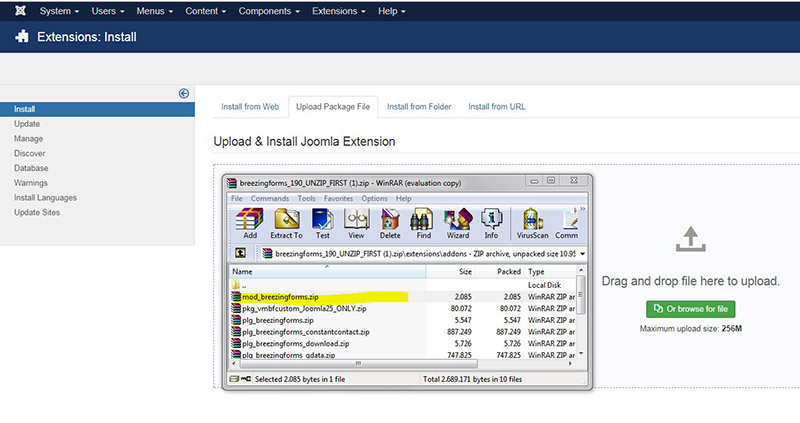Open WinRAR Commands menu

(270, 198)
